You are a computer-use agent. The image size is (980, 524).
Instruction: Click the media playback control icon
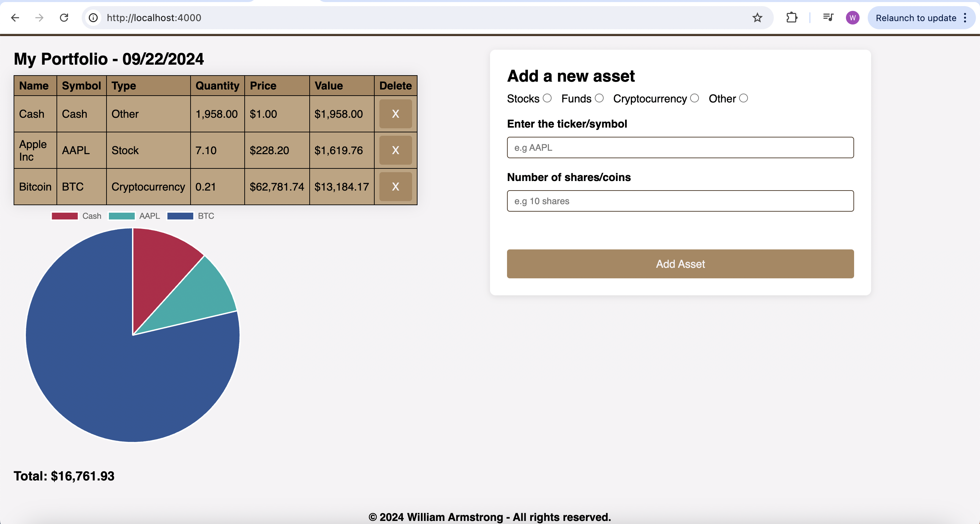[x=828, y=17]
